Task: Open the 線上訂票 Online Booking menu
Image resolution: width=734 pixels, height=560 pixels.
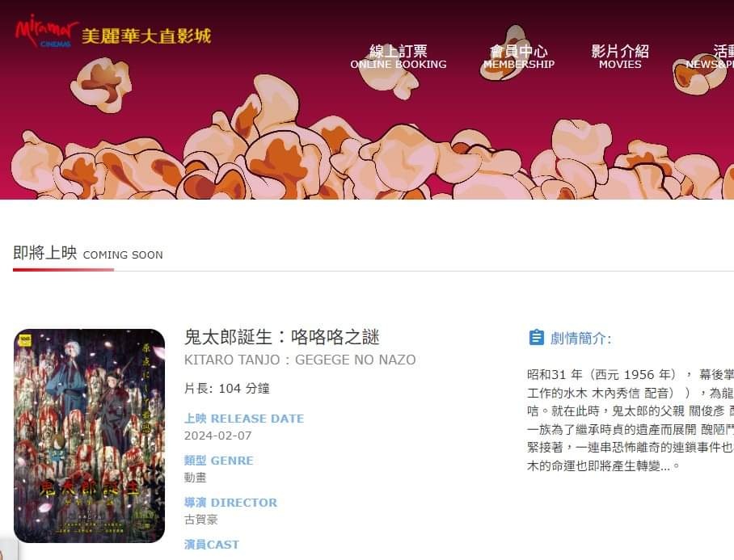Action: point(399,57)
